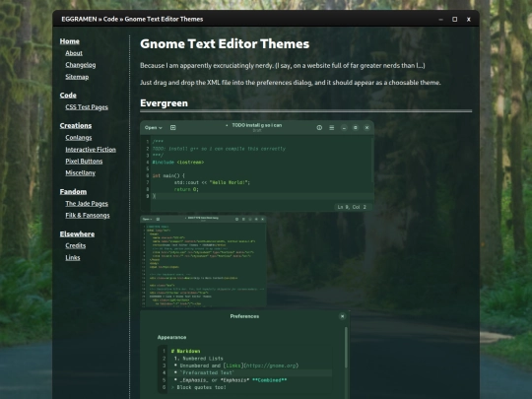The width and height of the screenshot is (532, 399).
Task: Click the first editor screenshot's vertical scrollbar
Action: pyautogui.click(x=372, y=160)
